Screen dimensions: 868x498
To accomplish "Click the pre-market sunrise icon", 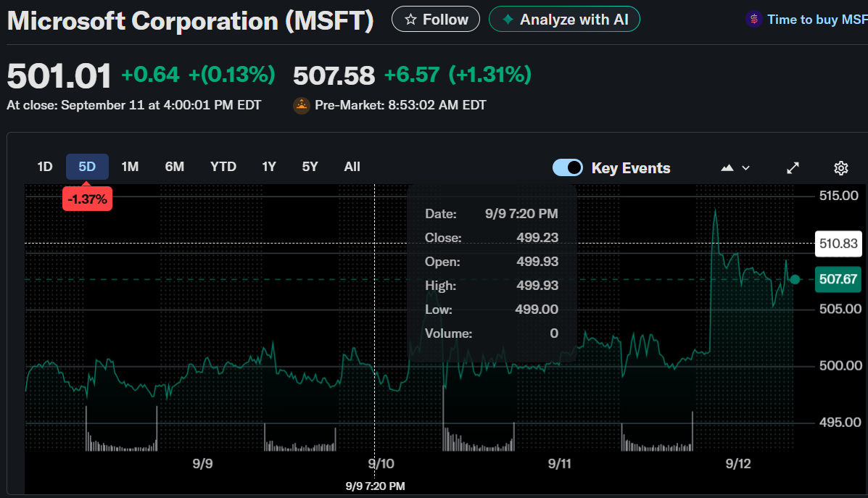I will [x=301, y=105].
